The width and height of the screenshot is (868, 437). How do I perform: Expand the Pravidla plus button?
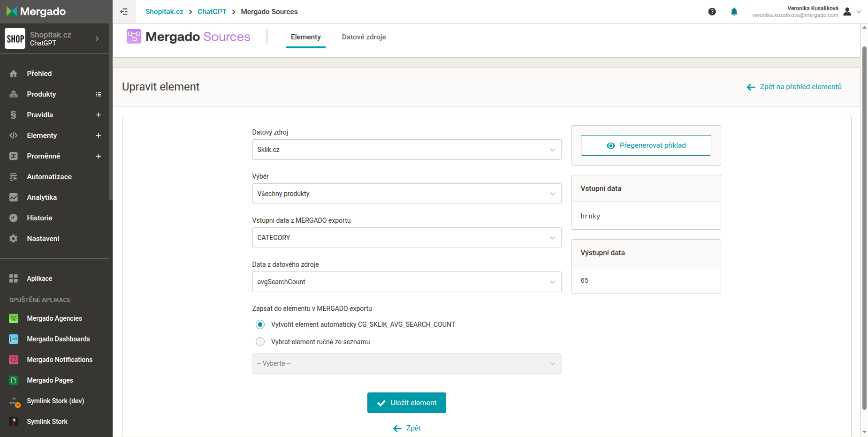[99, 115]
